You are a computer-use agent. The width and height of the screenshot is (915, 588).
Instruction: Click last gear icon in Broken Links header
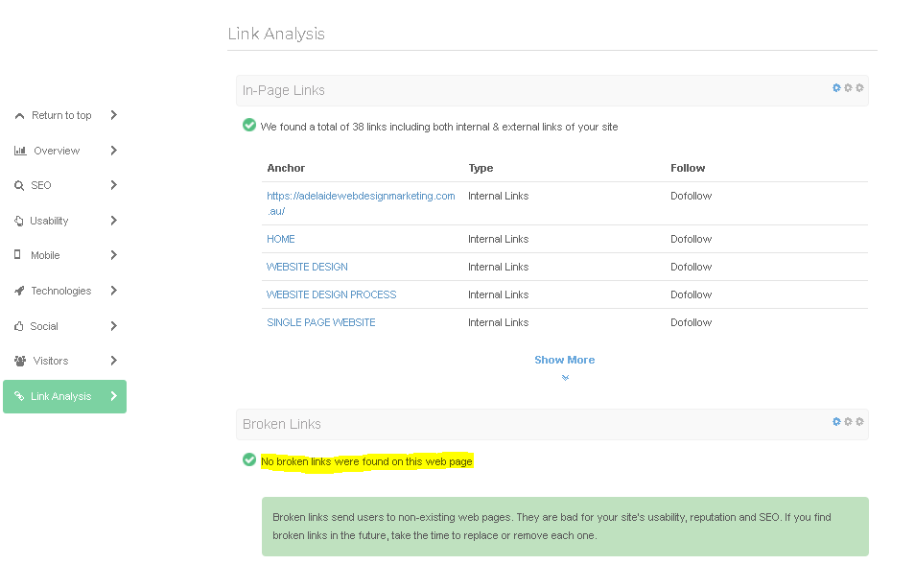pos(859,421)
